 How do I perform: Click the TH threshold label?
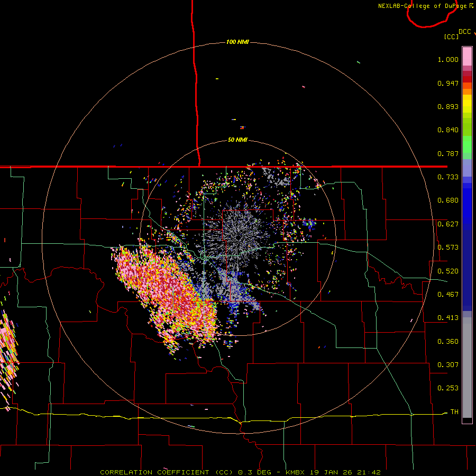[x=454, y=412]
